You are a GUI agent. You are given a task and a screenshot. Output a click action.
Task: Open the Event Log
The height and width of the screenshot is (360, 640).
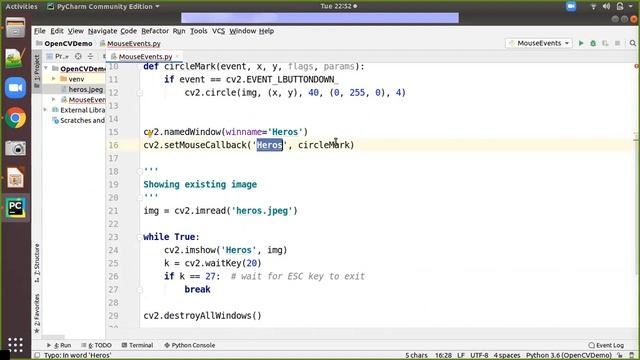click(x=606, y=345)
